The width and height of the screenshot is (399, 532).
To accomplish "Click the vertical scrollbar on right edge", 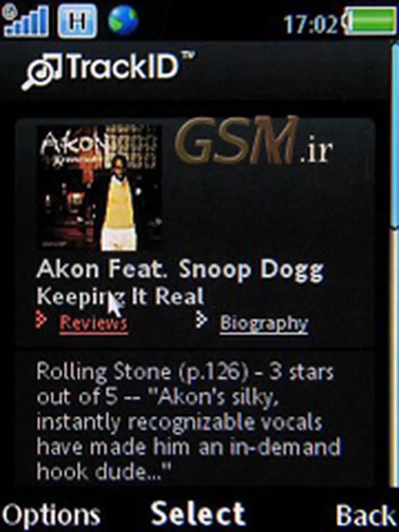I will 394,265.
